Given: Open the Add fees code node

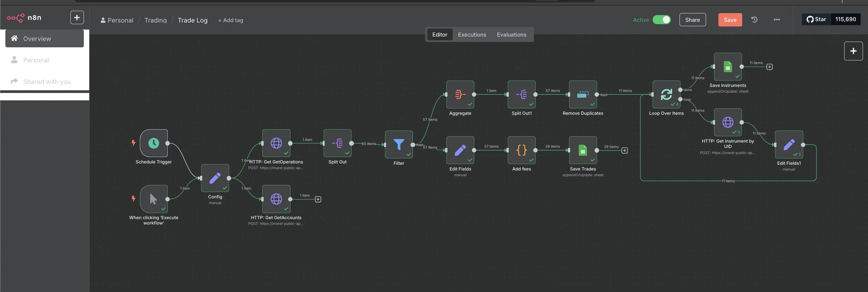Looking at the screenshot, I should (x=522, y=150).
